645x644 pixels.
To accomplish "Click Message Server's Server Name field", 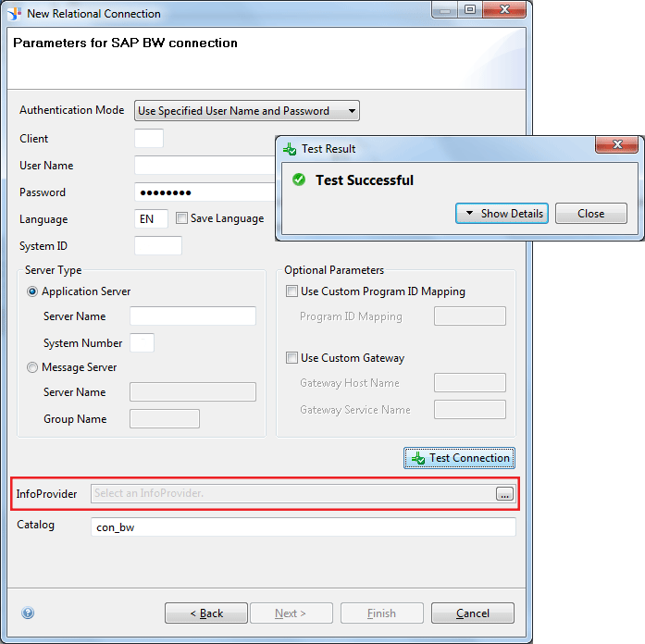I will (192, 392).
